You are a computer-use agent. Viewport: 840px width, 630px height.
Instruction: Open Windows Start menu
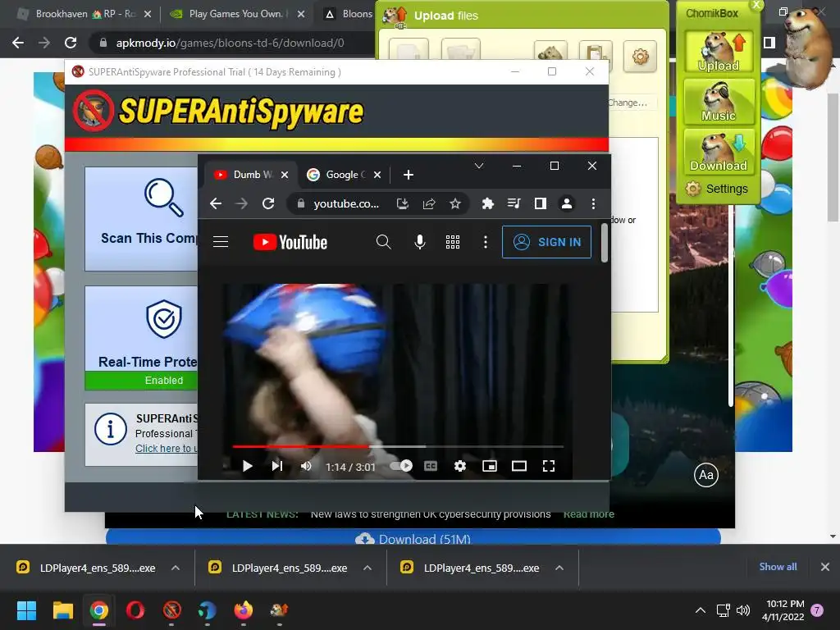click(x=26, y=610)
